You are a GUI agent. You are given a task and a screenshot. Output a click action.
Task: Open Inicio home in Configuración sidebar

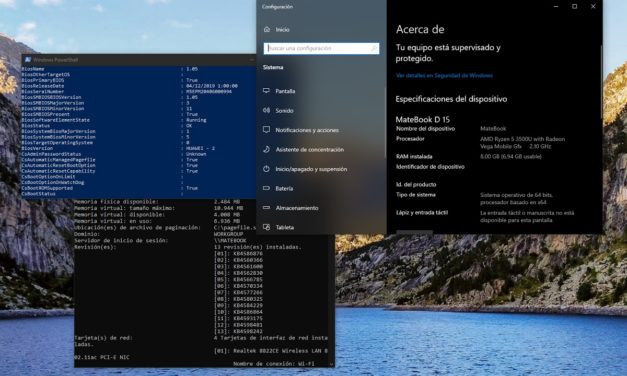tap(276, 30)
